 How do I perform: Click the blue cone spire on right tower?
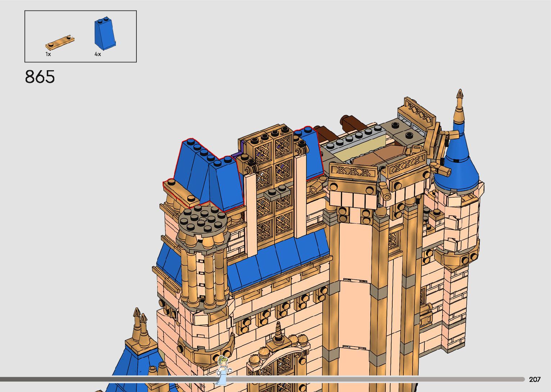click(457, 162)
